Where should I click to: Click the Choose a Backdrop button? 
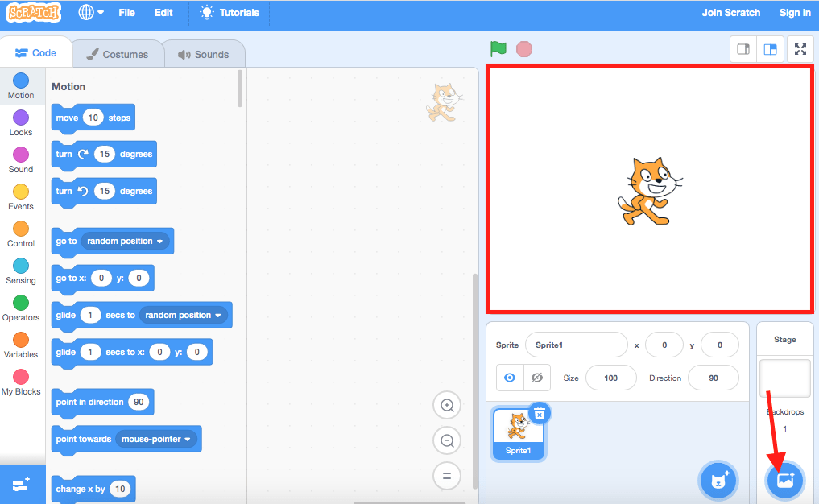coord(785,481)
